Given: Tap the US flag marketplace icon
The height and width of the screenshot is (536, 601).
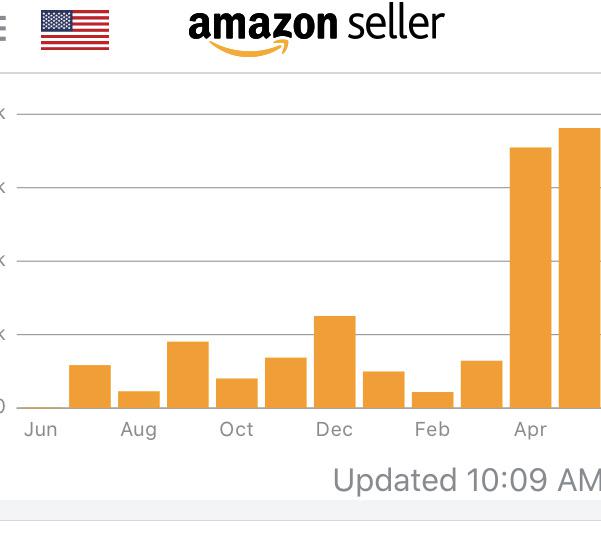Looking at the screenshot, I should [75, 30].
